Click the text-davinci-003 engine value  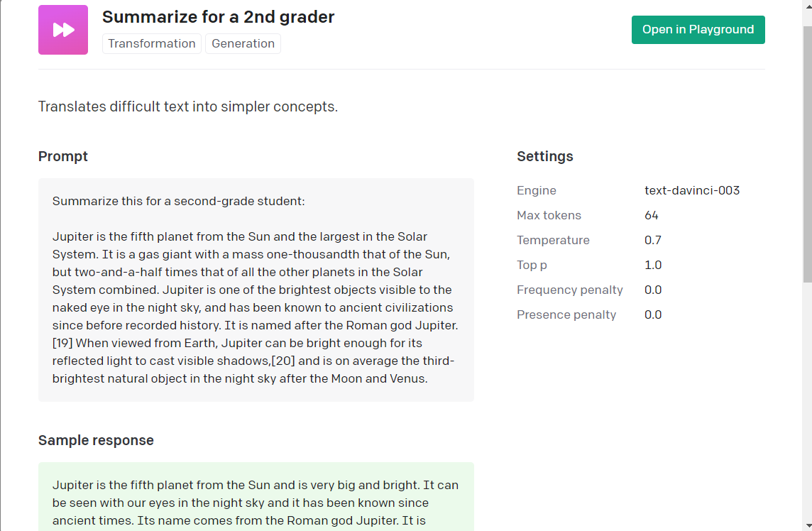[x=692, y=191]
